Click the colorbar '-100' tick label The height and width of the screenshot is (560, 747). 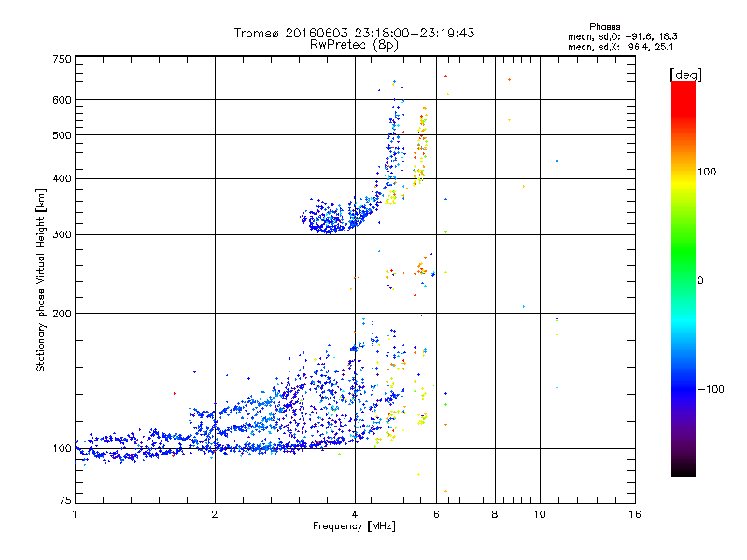[712, 389]
